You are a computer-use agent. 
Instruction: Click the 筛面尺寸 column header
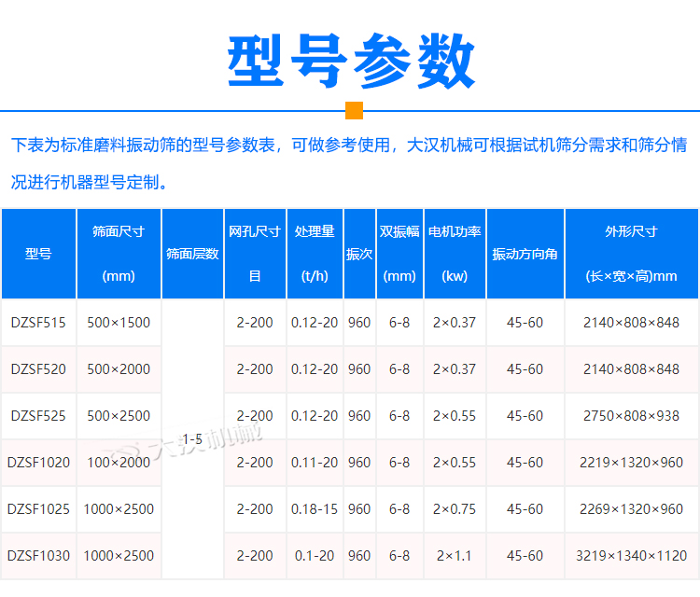[119, 254]
